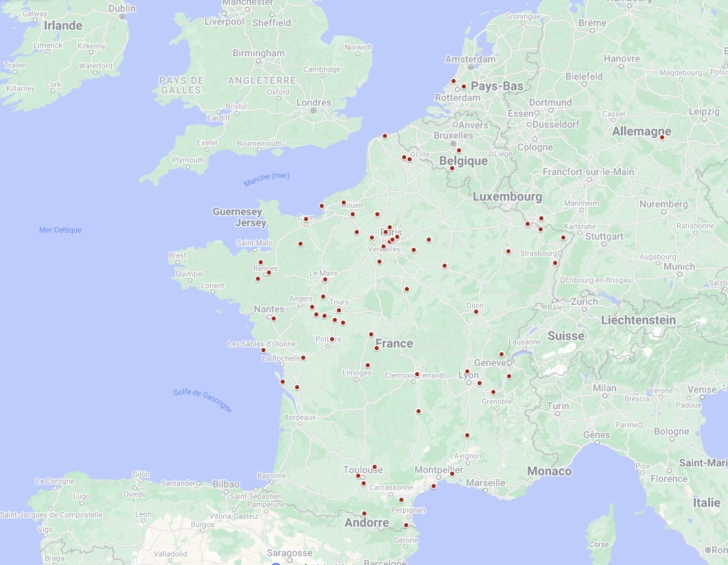The width and height of the screenshot is (728, 565).
Task: Click the France country label
Action: 394,343
